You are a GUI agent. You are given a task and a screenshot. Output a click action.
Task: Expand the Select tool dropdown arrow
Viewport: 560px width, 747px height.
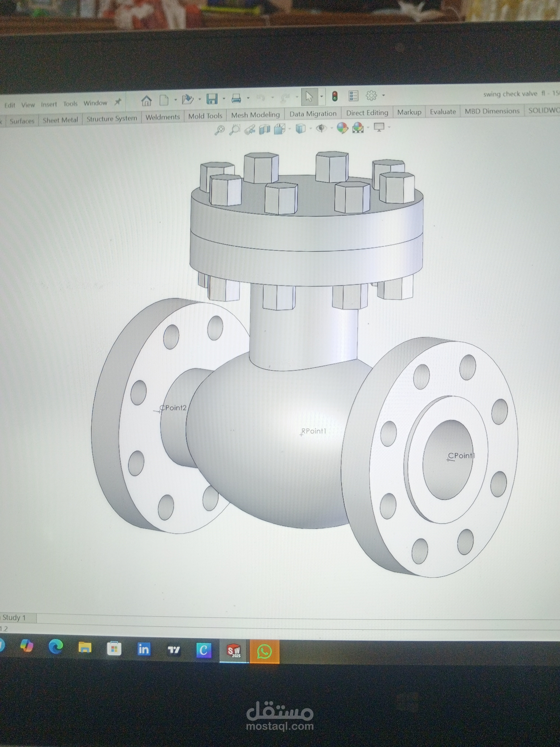321,96
